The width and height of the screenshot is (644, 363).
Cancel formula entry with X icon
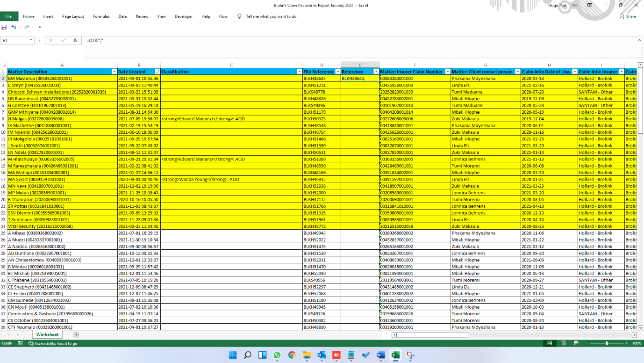[51, 40]
